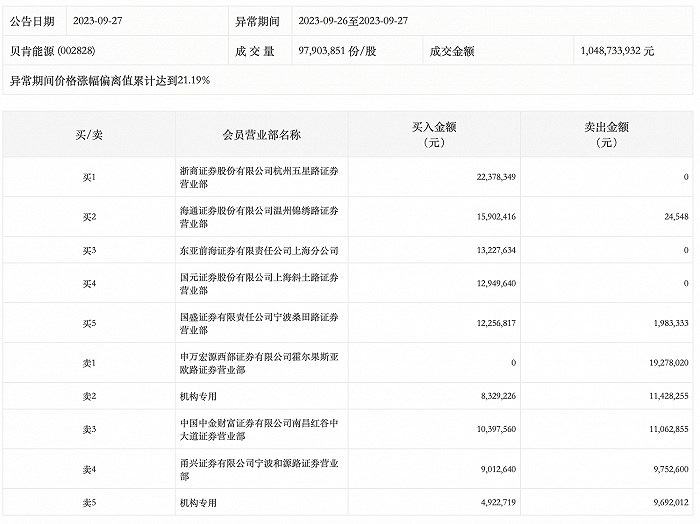
Task: Select sell amount 24,548
Action: tap(676, 217)
